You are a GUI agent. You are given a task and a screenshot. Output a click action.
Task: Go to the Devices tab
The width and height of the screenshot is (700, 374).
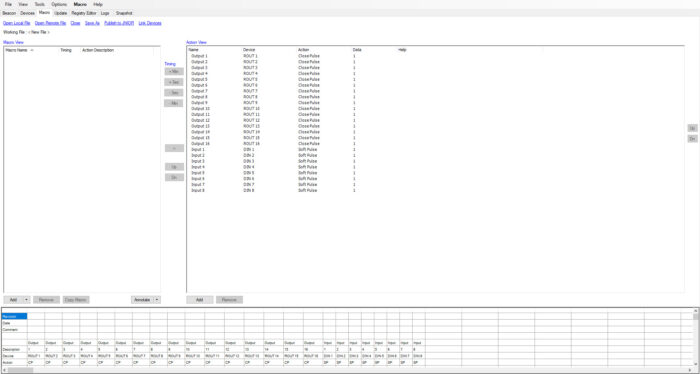coord(27,13)
